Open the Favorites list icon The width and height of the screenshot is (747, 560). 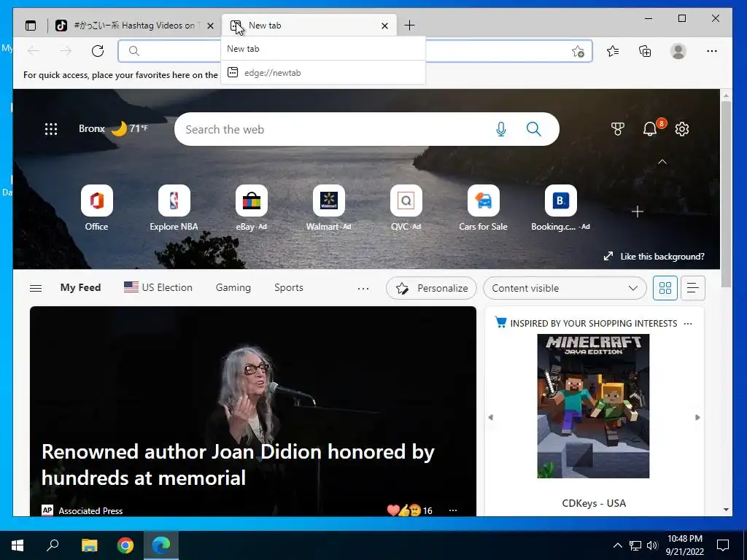pyautogui.click(x=613, y=51)
